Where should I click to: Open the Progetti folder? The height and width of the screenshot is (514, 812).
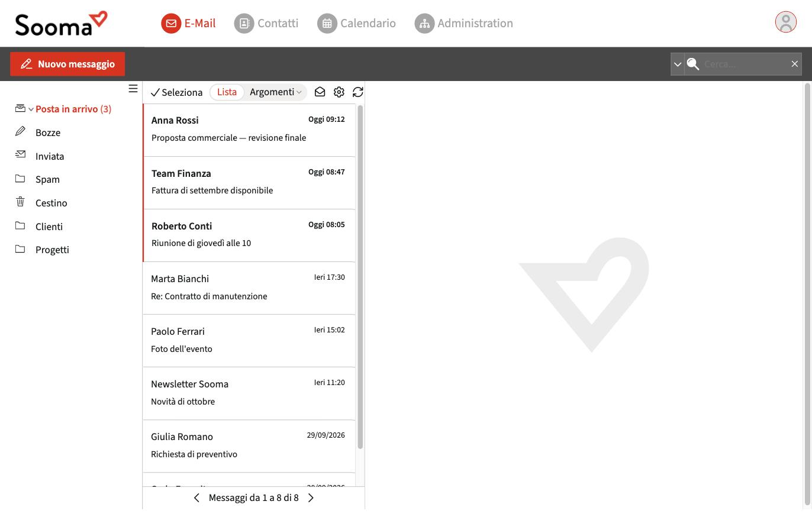point(52,250)
